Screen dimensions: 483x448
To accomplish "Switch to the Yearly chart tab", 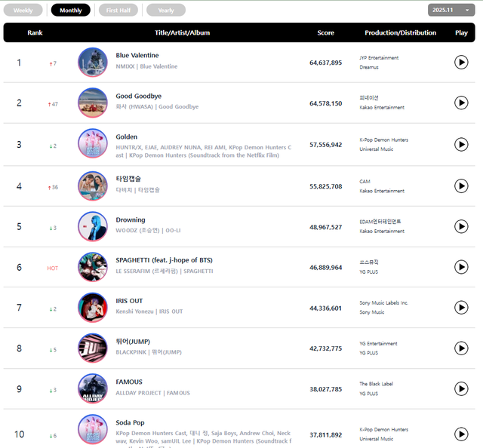I will click(166, 11).
